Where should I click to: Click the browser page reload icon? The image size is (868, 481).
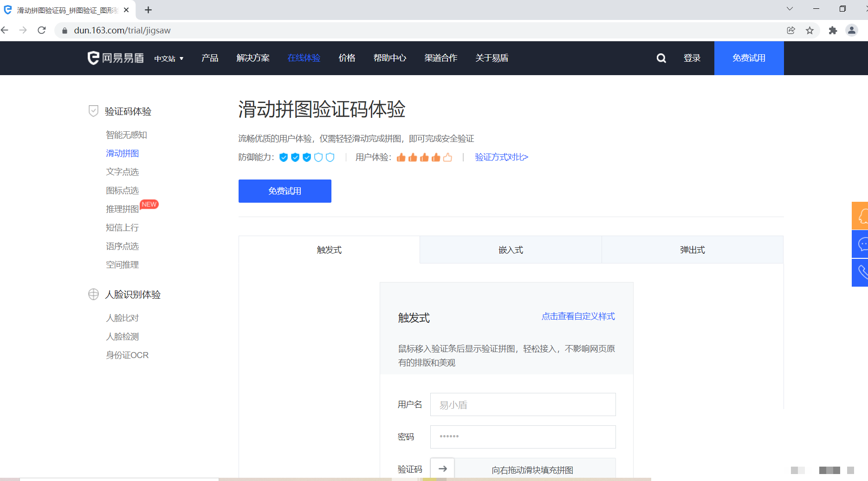click(x=42, y=30)
